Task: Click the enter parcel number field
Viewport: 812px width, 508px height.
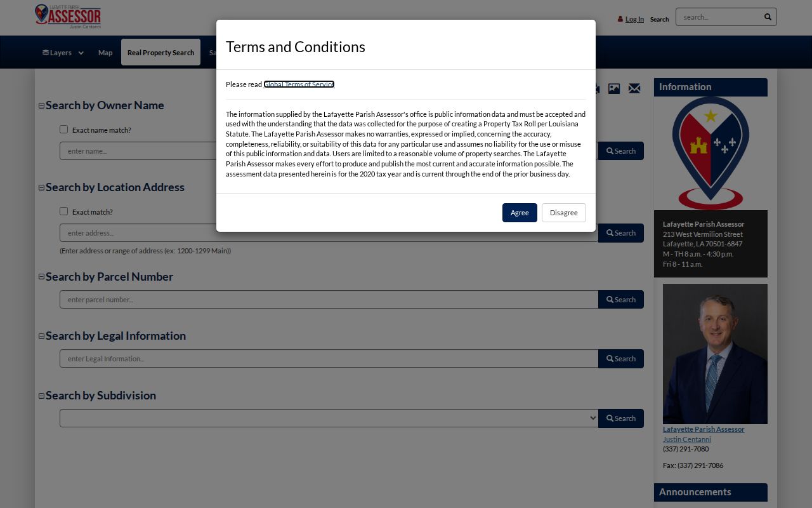Action: (329, 300)
